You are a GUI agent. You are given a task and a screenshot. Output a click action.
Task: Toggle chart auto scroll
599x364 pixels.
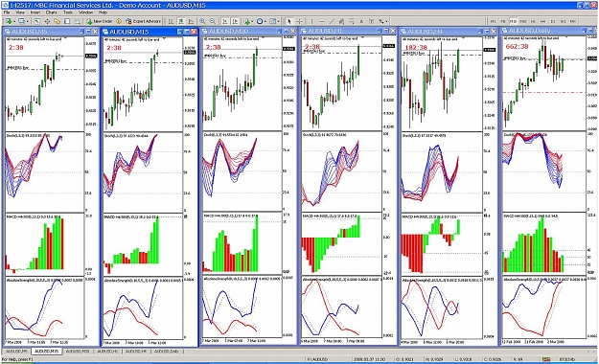pyautogui.click(x=225, y=21)
